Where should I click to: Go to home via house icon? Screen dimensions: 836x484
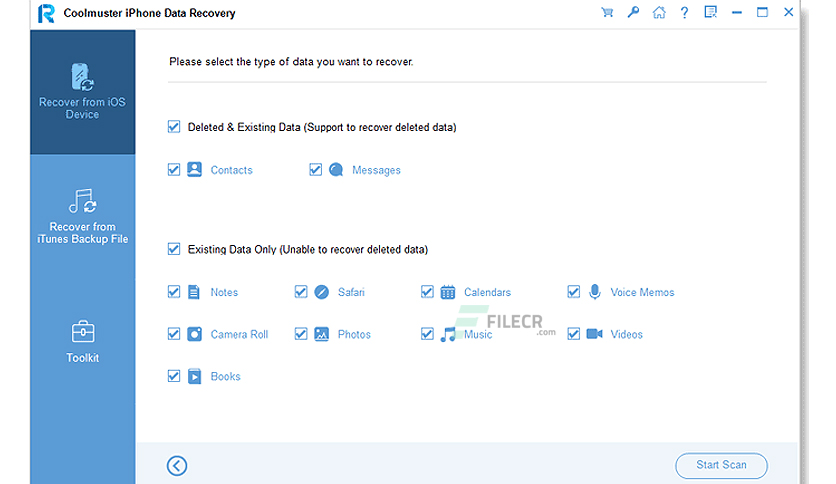point(659,12)
